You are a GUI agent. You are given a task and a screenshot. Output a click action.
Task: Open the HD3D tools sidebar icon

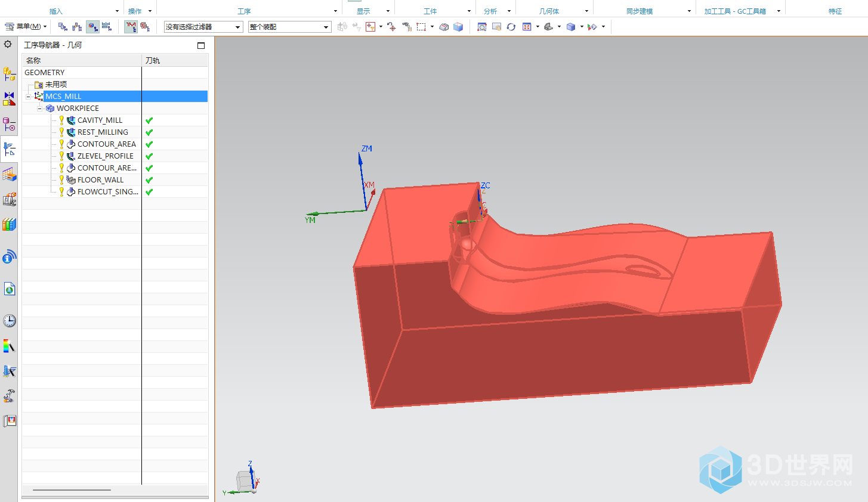[x=9, y=256]
